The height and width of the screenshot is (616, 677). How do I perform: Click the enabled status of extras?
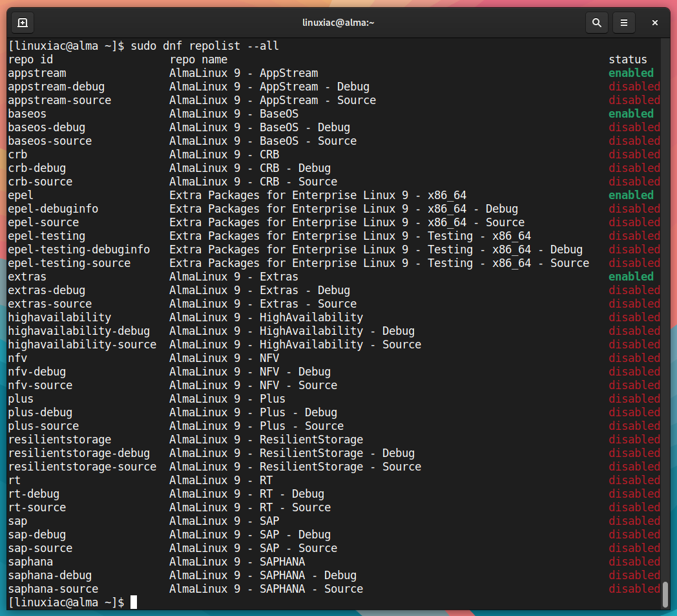[x=630, y=277]
